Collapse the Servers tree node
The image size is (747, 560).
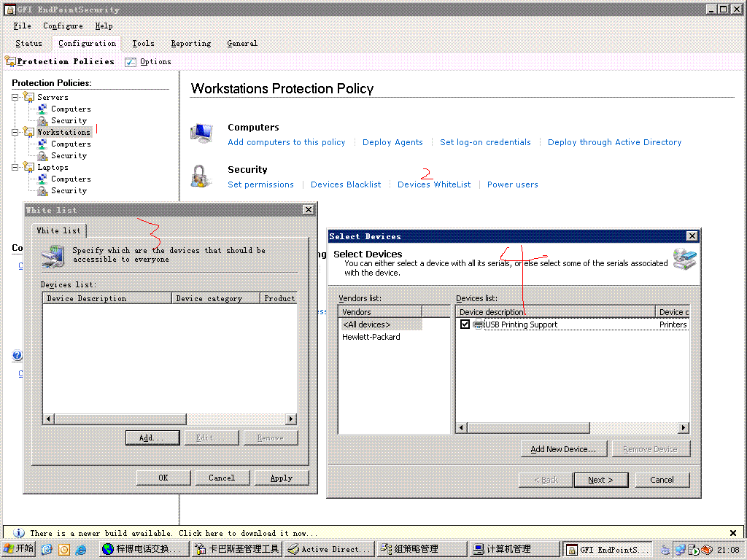point(15,97)
